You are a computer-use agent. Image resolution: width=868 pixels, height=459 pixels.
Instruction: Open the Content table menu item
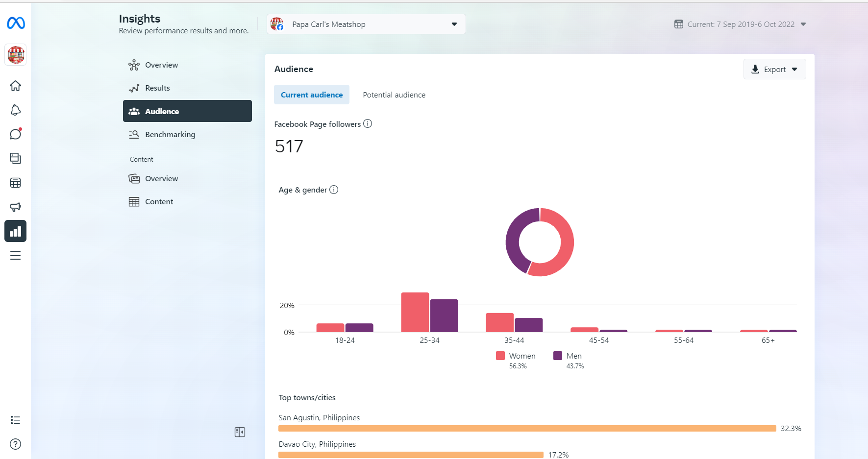click(187, 202)
